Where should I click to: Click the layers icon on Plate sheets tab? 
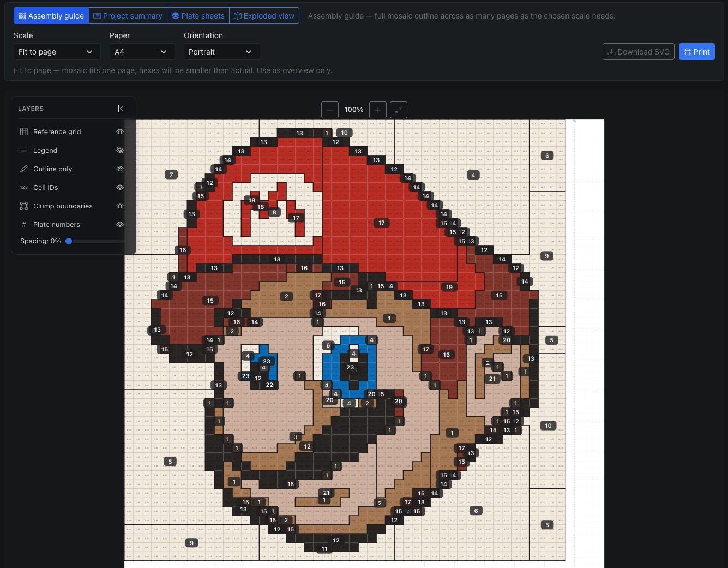(x=176, y=16)
